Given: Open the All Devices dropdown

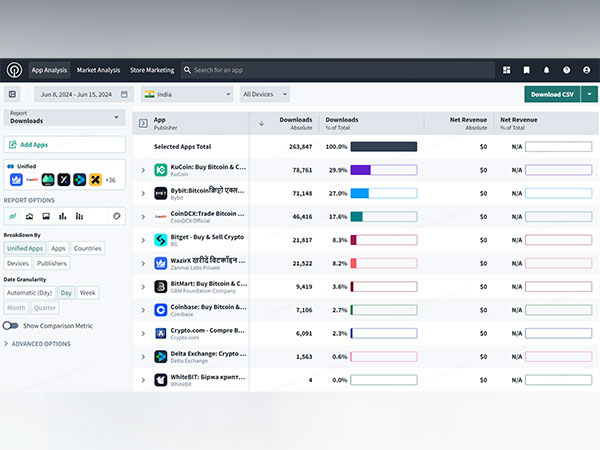Looking at the screenshot, I should [265, 94].
